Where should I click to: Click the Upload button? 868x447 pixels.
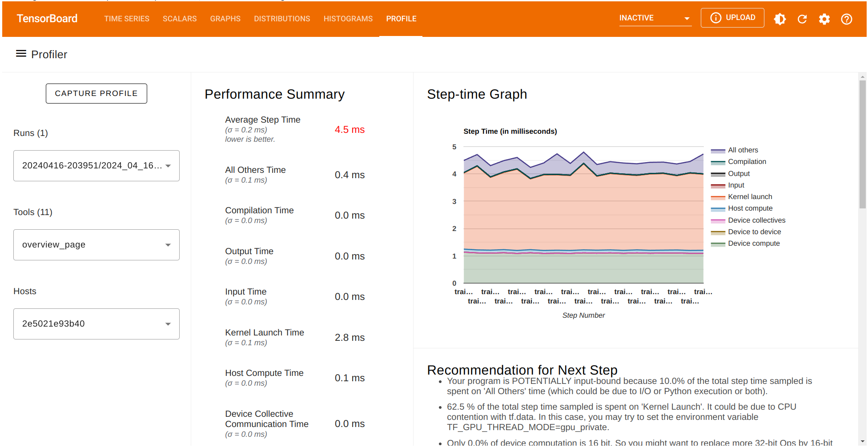point(732,18)
